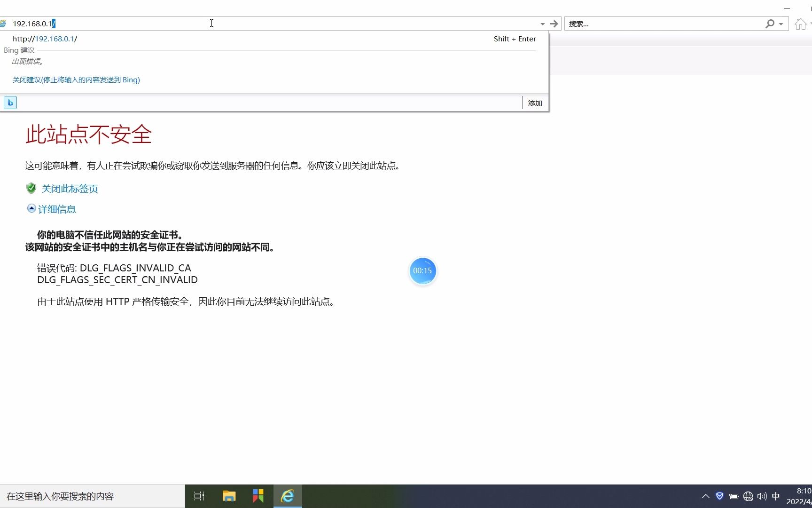The image size is (812, 508).
Task: Select the http://192.168.0.1/ suggestion entry
Action: tap(45, 39)
